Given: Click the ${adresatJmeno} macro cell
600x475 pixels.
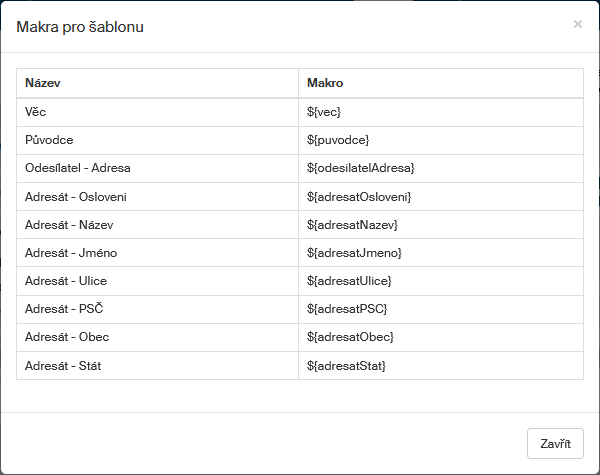Looking at the screenshot, I should point(354,252).
